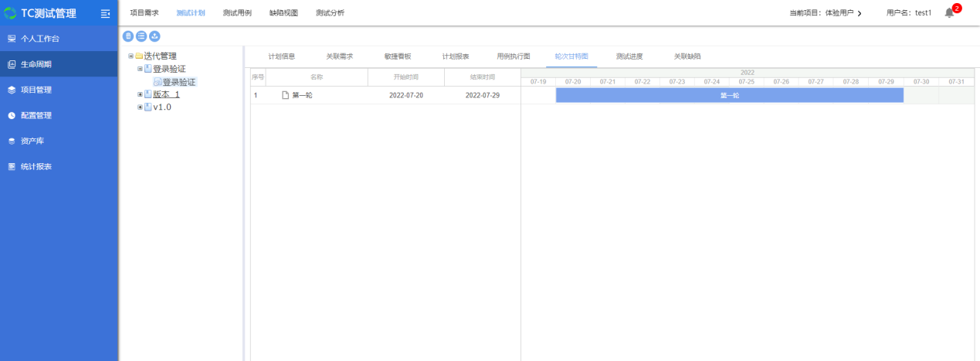Switch to the 敏捷看板 tab
This screenshot has width=980, height=361.
click(398, 56)
